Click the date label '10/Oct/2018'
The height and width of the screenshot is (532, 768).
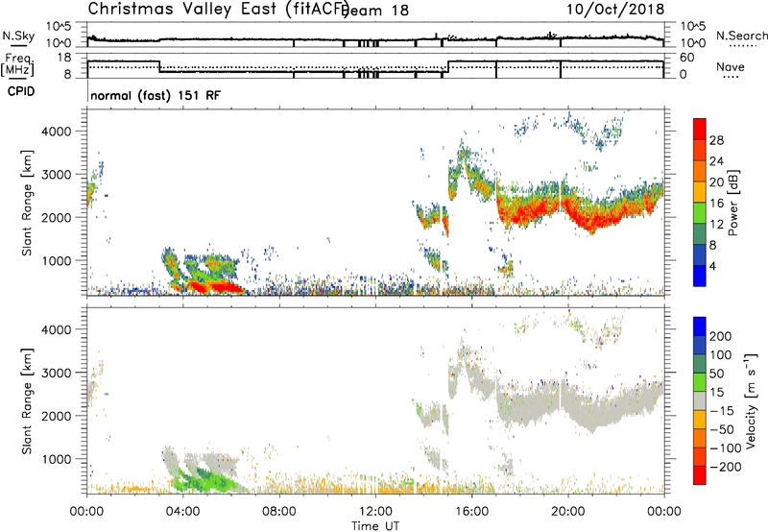[x=615, y=9]
